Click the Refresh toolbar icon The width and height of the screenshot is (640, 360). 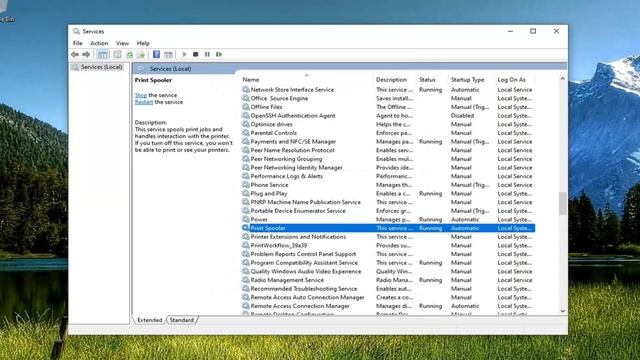[x=129, y=54]
